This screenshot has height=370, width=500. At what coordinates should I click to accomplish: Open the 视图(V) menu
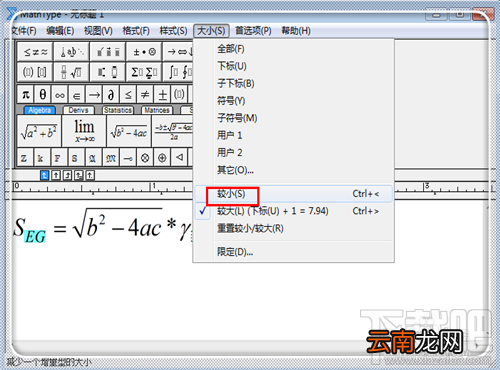[98, 31]
